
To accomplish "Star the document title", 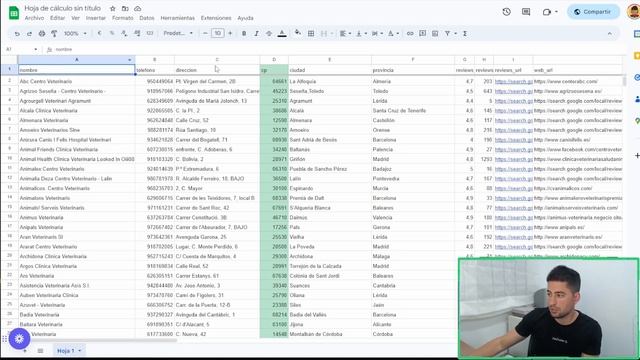I will tap(113, 8).
